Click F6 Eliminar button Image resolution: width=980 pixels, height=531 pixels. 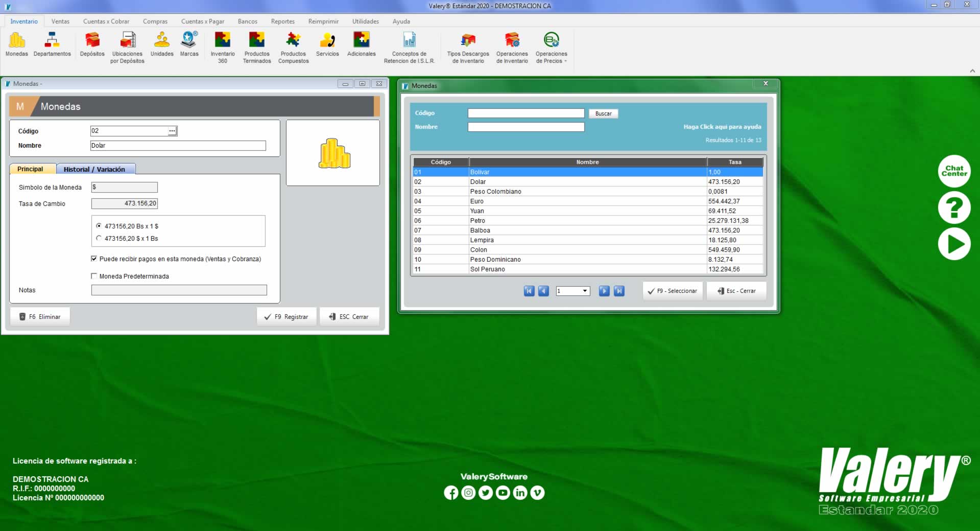pyautogui.click(x=40, y=317)
